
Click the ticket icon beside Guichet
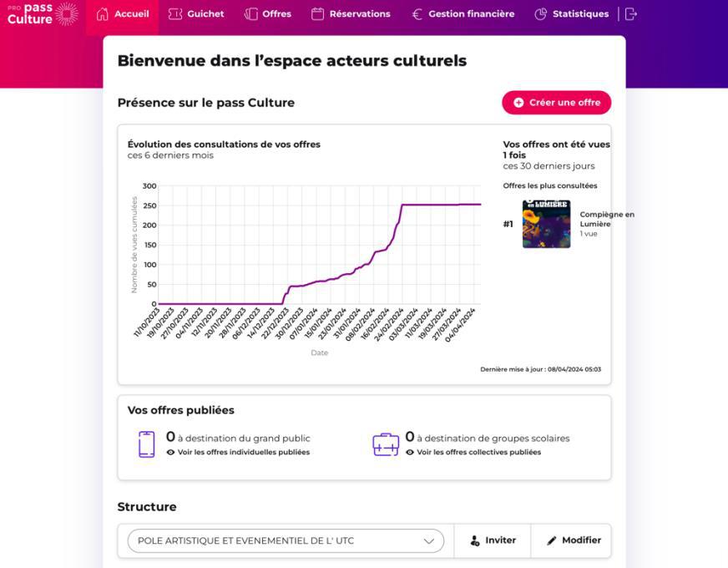tap(175, 14)
